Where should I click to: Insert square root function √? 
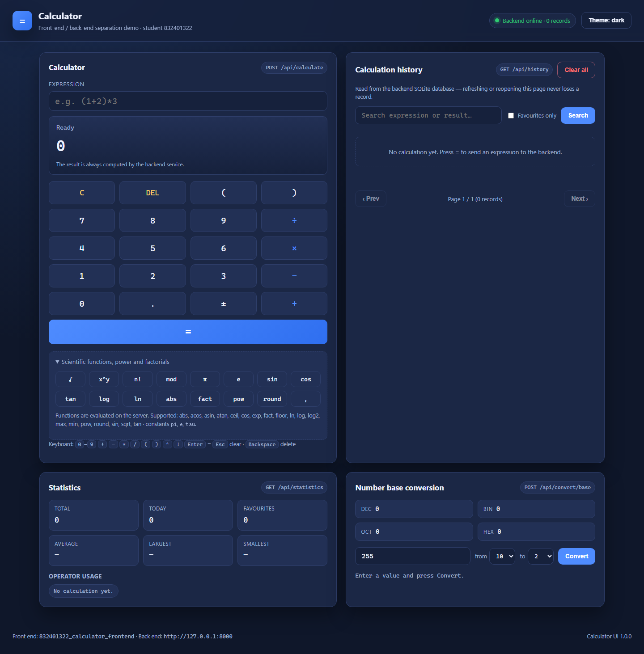pos(70,379)
